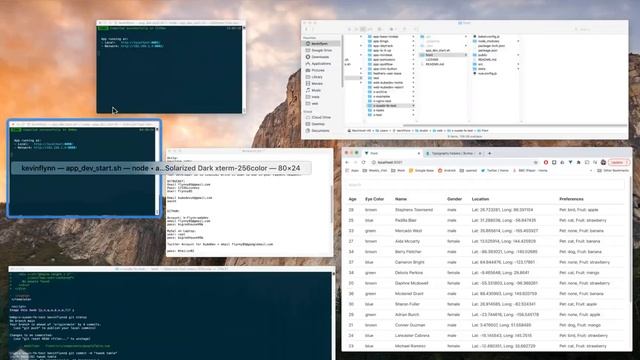Select the Aida Mccarty name cell
This screenshot has height=360, width=640.
point(407,241)
